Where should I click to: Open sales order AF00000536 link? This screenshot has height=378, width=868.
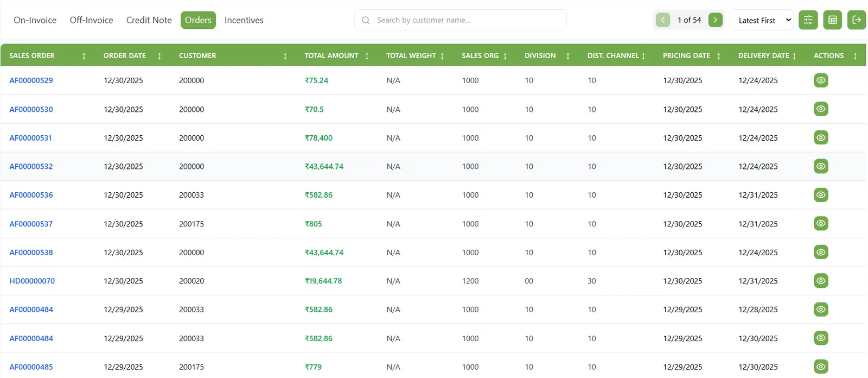coord(31,195)
